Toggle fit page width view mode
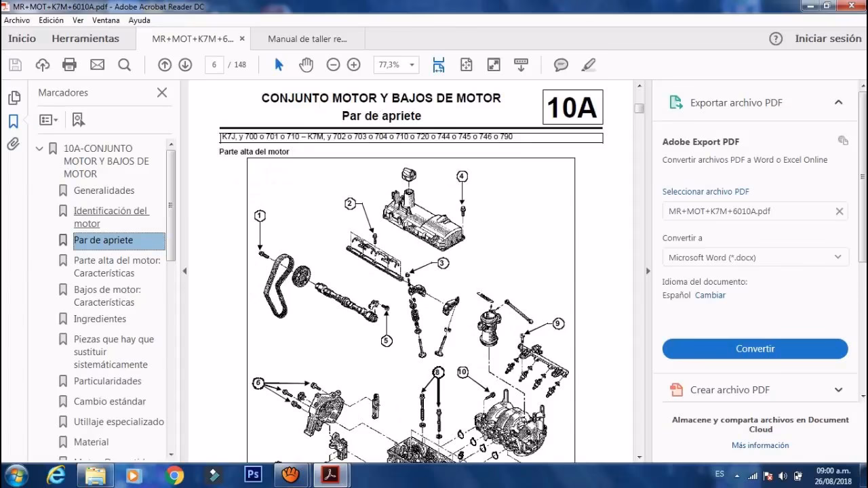This screenshot has width=868, height=488. pyautogui.click(x=438, y=64)
